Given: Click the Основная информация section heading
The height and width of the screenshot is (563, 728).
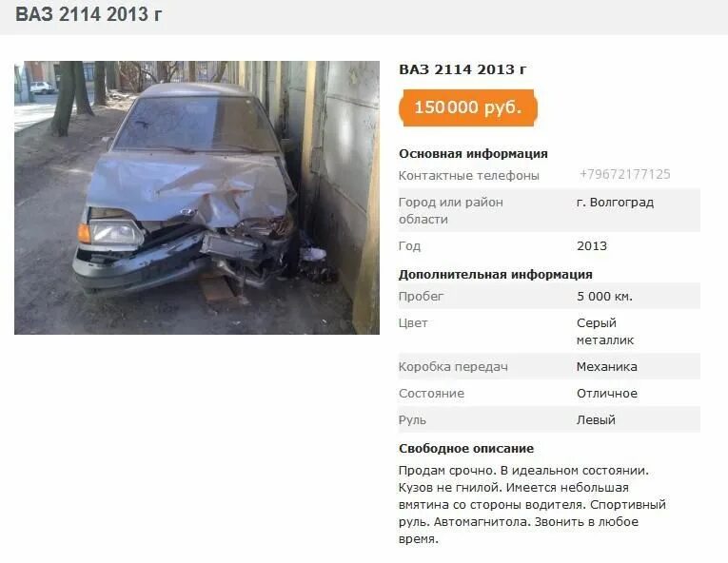Looking at the screenshot, I should (473, 154).
